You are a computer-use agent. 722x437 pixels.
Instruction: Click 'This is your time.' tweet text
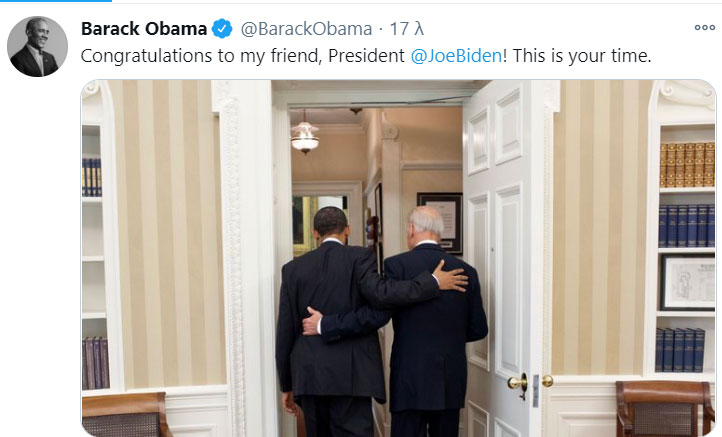582,56
